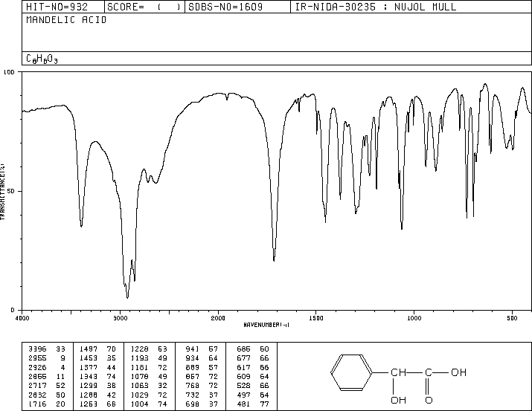This screenshot has width=532, height=411.
Task: Click the 500 wavenumber axis label
Action: (x=512, y=318)
